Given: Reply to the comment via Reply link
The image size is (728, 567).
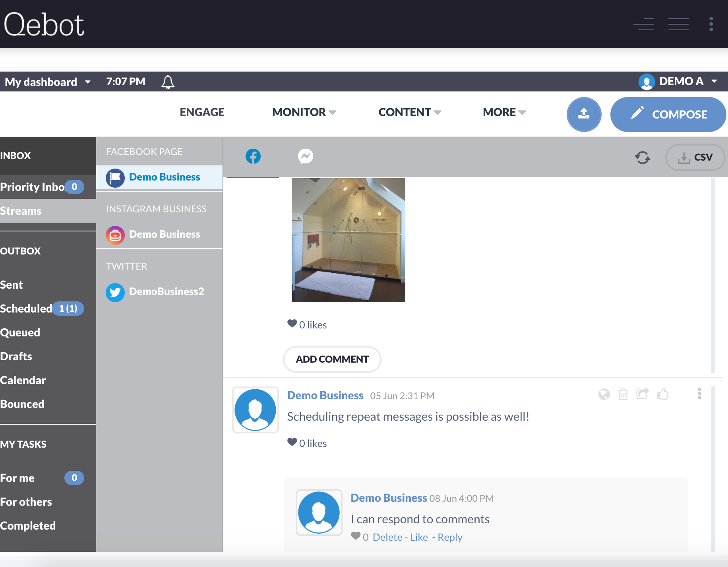Looking at the screenshot, I should coord(450,537).
